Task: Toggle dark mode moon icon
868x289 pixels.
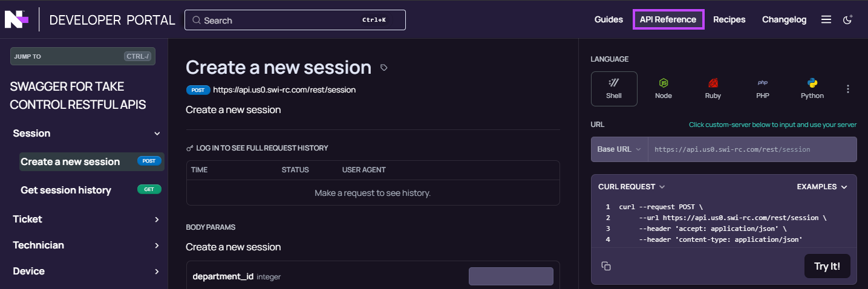Action: pyautogui.click(x=848, y=20)
